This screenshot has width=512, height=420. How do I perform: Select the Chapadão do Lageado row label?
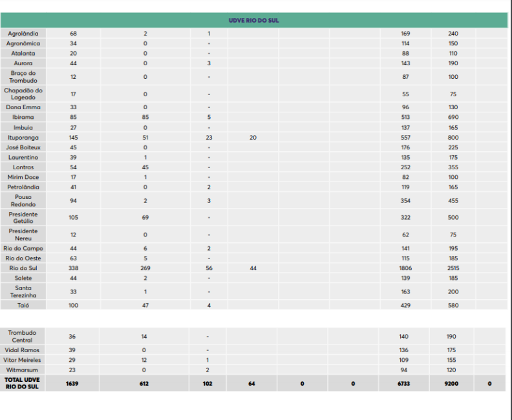(23, 94)
